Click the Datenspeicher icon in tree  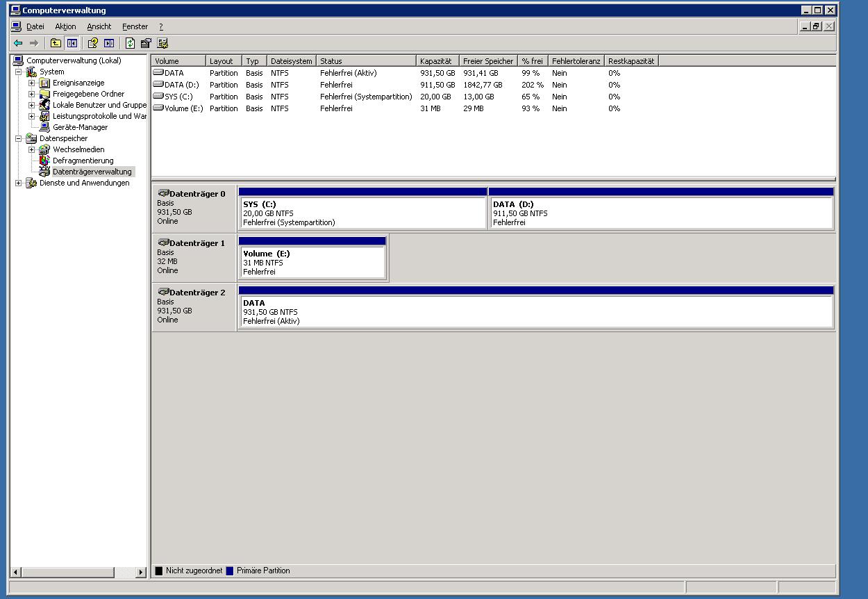31,138
